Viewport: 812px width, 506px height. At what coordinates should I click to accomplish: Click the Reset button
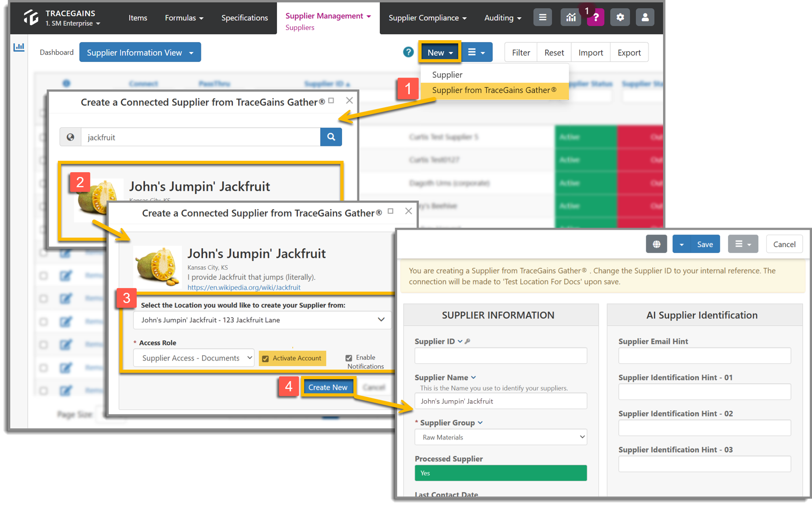pos(554,52)
